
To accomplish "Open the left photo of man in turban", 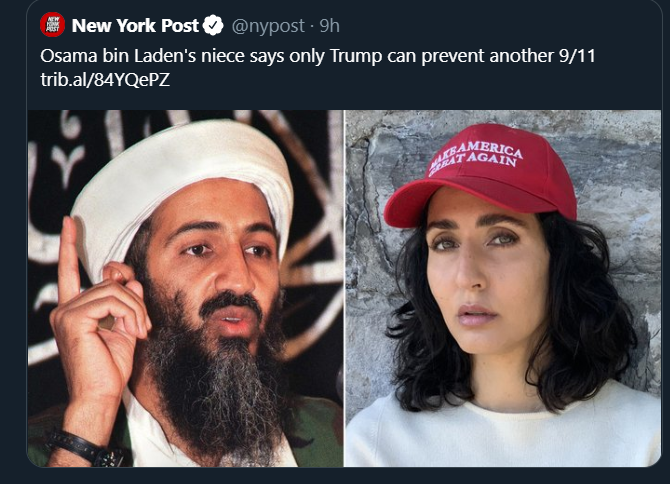I will [x=185, y=288].
